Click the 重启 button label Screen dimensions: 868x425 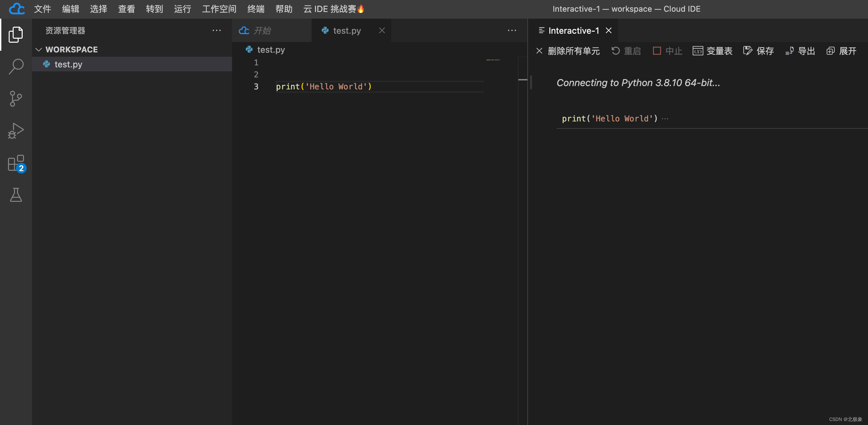(632, 51)
